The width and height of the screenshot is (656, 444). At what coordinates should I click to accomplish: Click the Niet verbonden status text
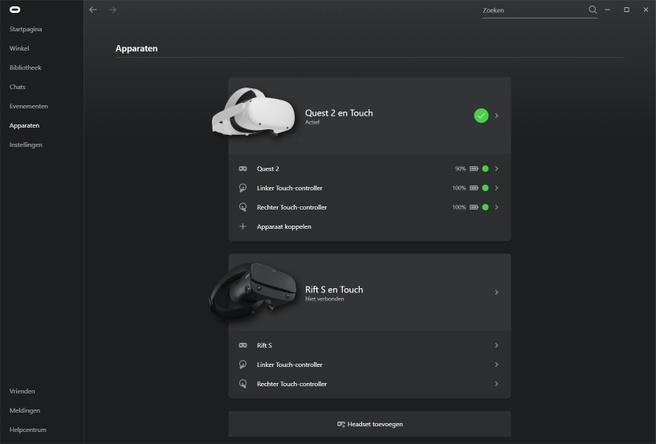[x=324, y=299]
